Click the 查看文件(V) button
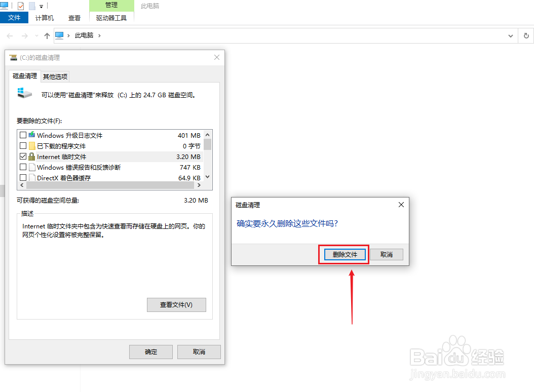 pyautogui.click(x=176, y=304)
